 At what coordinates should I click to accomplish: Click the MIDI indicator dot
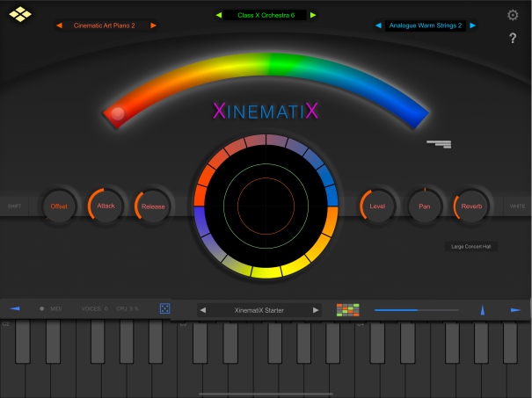pos(41,308)
